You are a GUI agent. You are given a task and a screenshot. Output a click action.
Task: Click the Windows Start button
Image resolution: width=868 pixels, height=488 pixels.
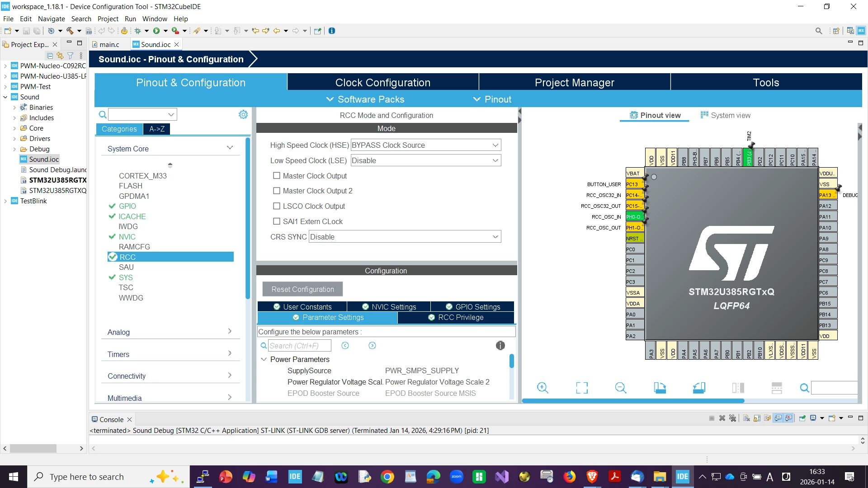click(14, 477)
